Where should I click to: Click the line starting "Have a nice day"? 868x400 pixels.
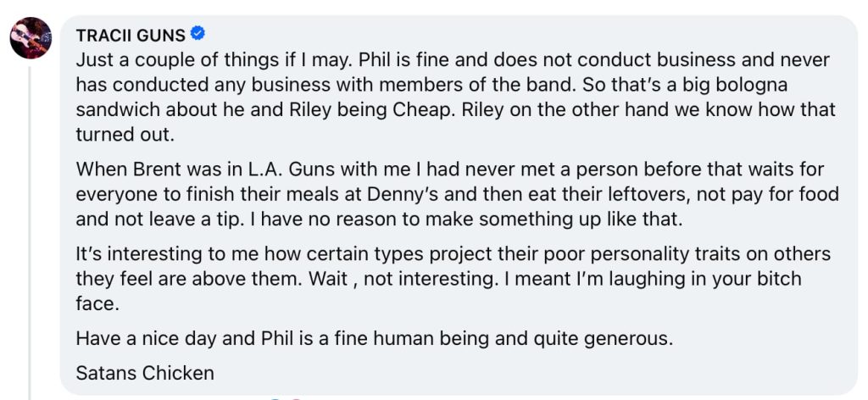(374, 338)
